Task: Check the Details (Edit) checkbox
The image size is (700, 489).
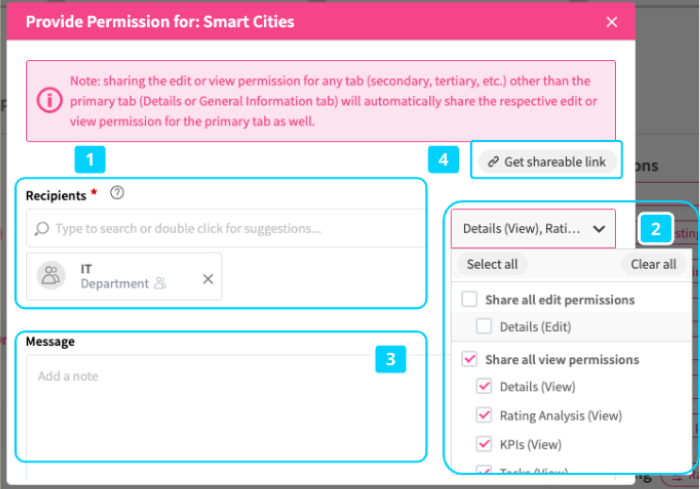Action: [484, 326]
